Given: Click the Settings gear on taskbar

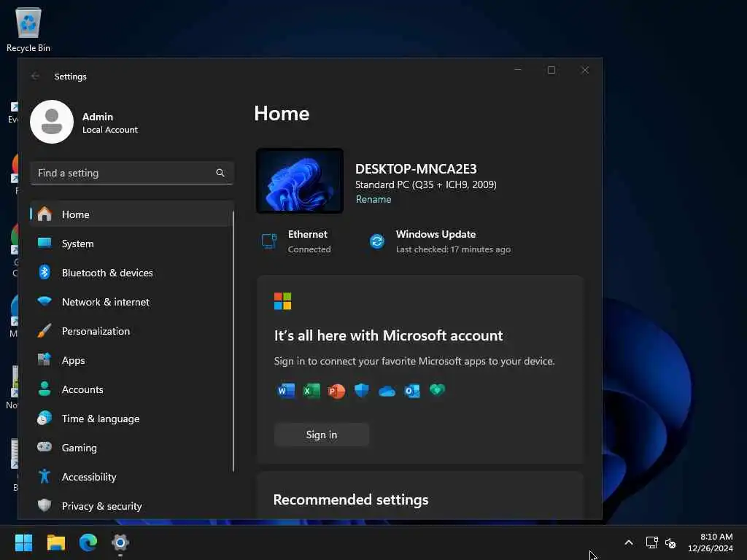Looking at the screenshot, I should coord(120,542).
